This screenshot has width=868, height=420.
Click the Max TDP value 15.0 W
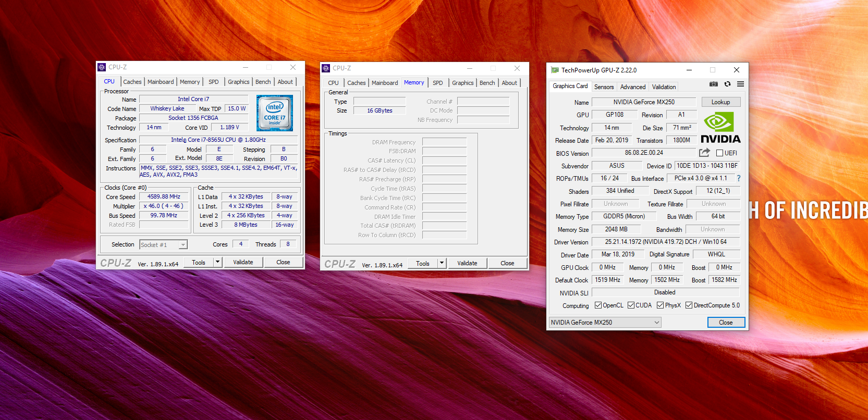237,108
